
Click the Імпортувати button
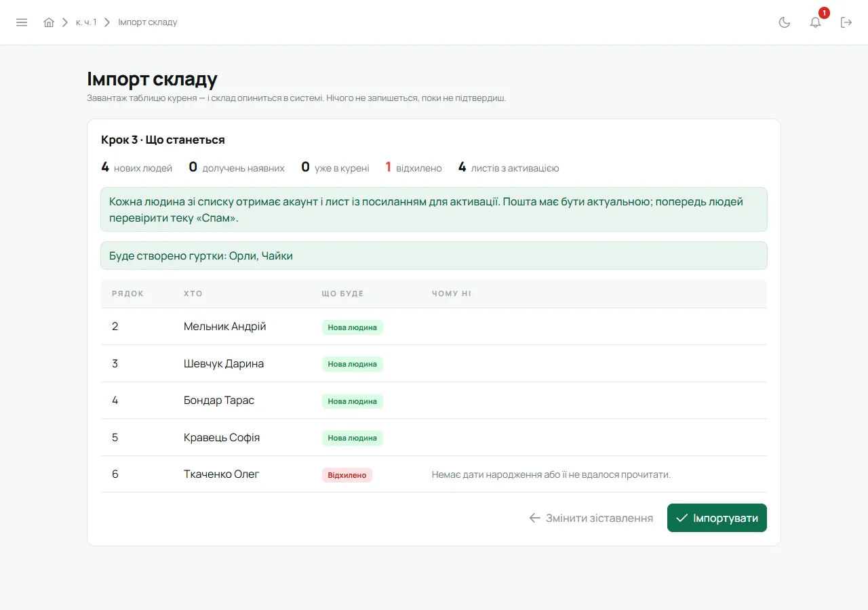[x=717, y=518]
